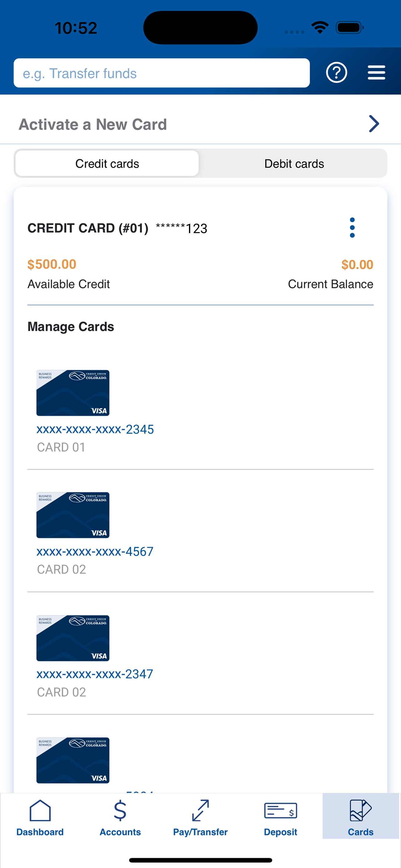Open Deposit check icon
The image size is (401, 868).
pyautogui.click(x=280, y=811)
